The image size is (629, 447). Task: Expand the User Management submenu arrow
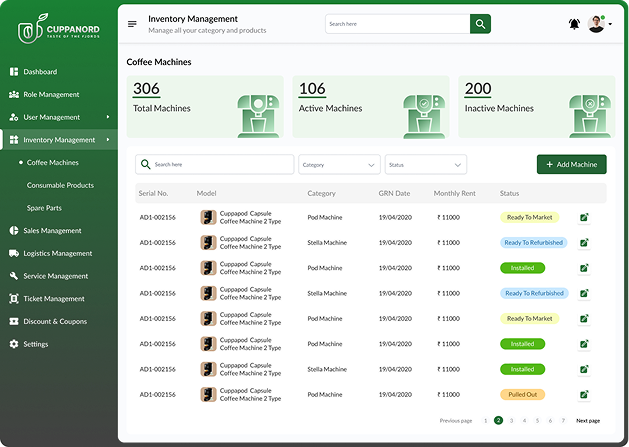(x=108, y=117)
